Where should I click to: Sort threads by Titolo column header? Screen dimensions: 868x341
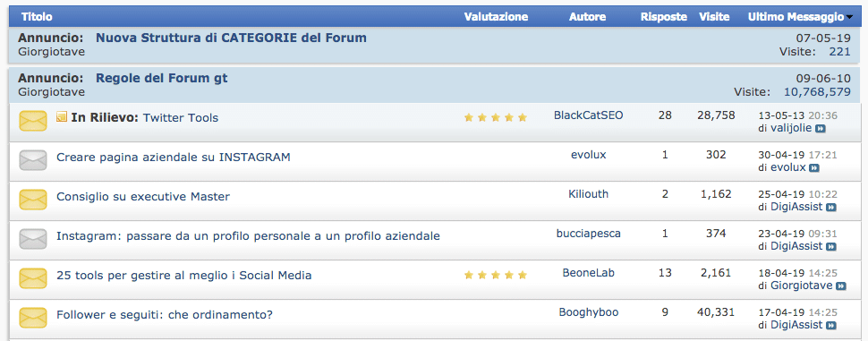[x=37, y=17]
